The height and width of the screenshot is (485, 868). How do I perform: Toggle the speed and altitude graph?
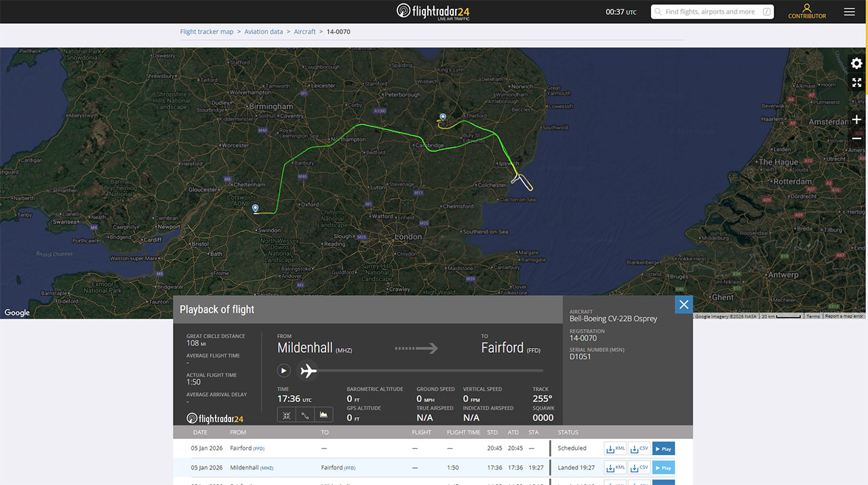point(323,414)
